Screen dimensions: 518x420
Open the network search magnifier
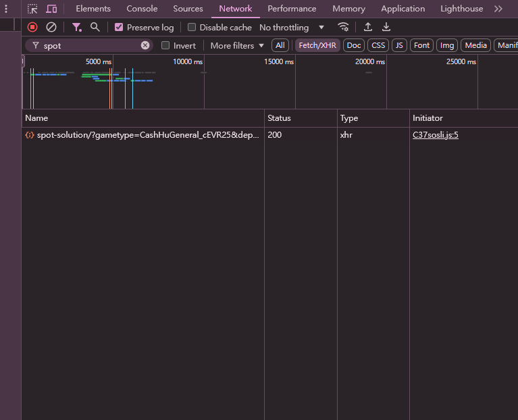95,27
